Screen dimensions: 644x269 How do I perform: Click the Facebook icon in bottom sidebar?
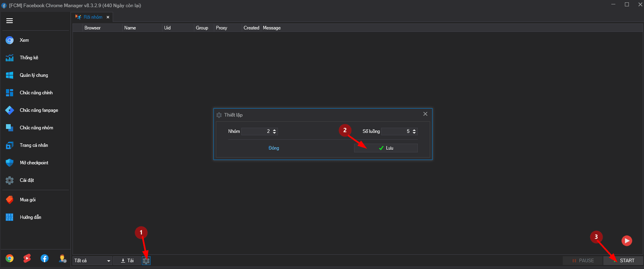45,258
